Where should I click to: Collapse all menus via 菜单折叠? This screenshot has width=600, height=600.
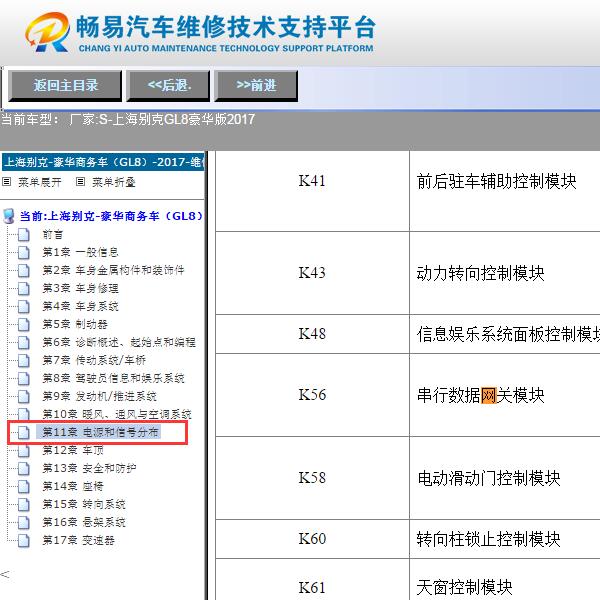click(114, 182)
